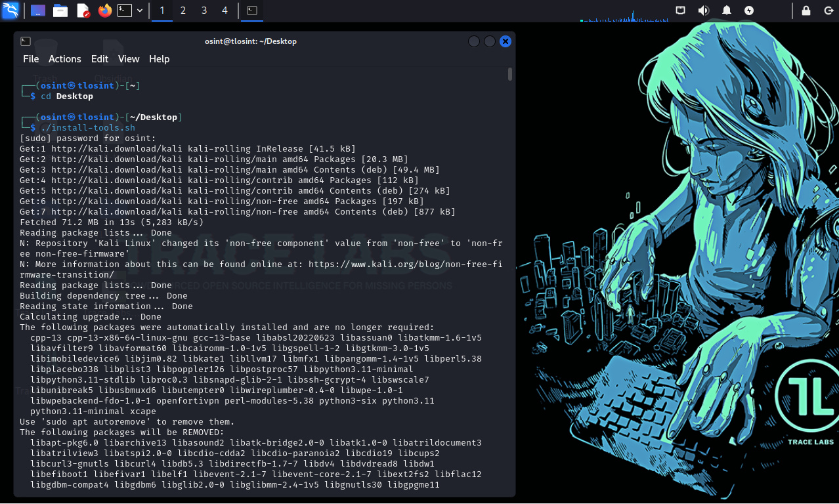Launch Firefox from the top panel
The width and height of the screenshot is (839, 504).
point(104,10)
